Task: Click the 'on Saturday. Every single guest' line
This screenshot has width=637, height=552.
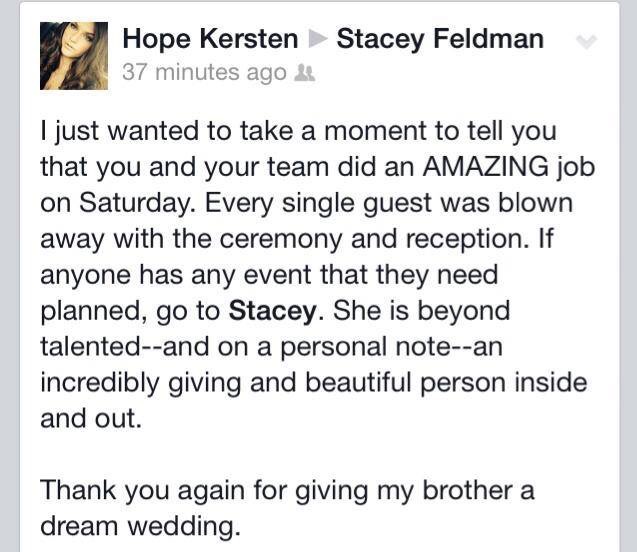Action: coord(306,204)
